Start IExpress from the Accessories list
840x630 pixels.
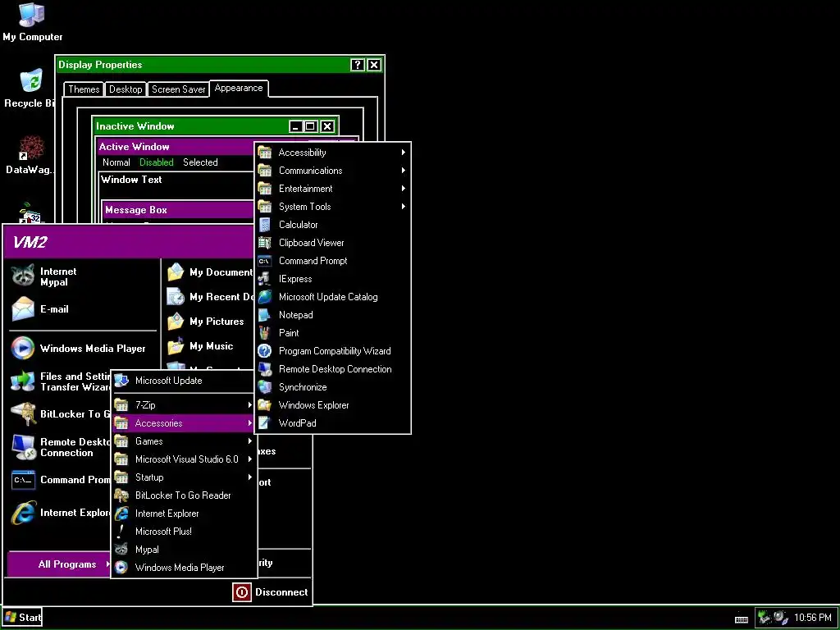332,279
